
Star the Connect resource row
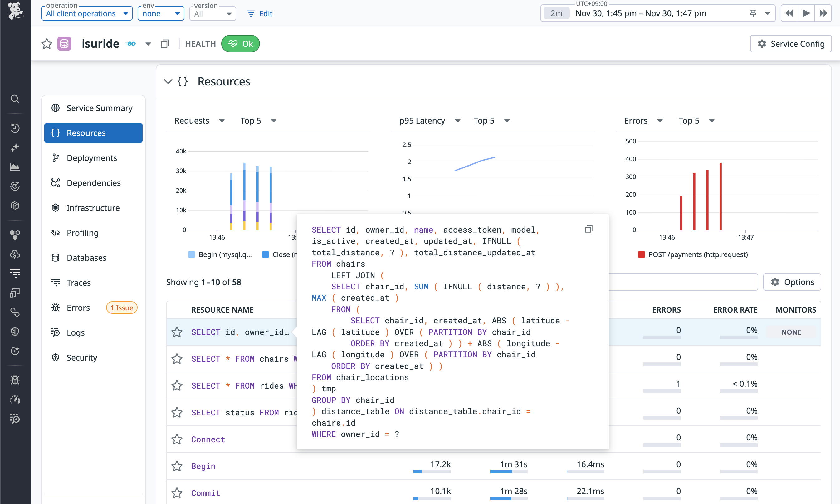point(177,439)
